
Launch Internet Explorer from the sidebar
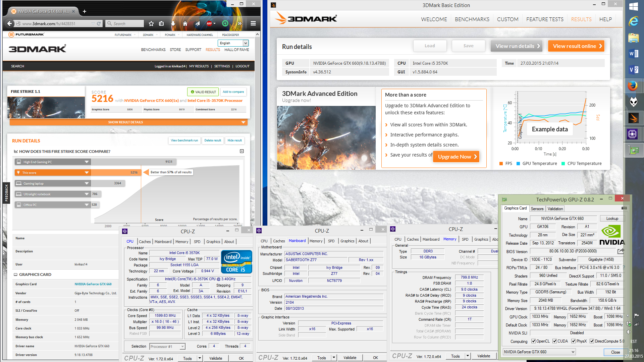click(634, 22)
